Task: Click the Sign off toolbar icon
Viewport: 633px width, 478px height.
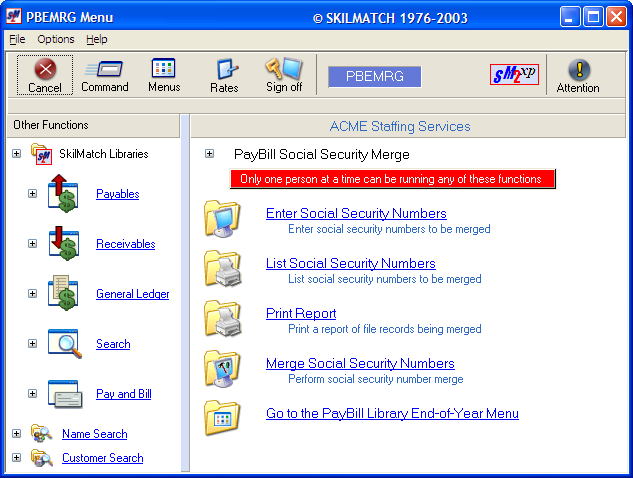Action: pos(284,68)
